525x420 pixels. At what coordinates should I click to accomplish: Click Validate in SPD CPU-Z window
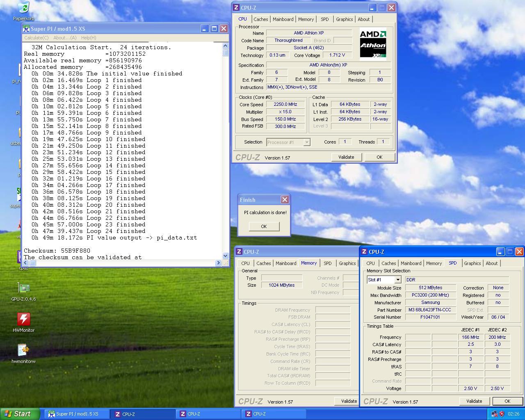pyautogui.click(x=474, y=401)
